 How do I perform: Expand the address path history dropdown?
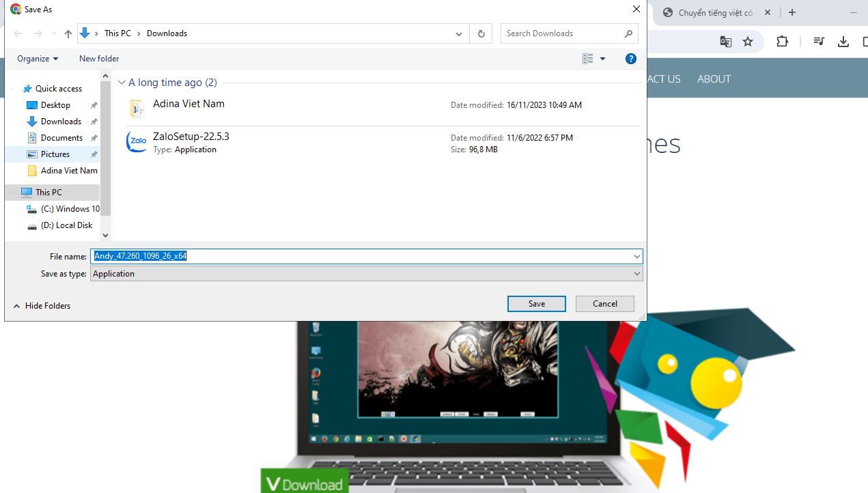tap(459, 33)
